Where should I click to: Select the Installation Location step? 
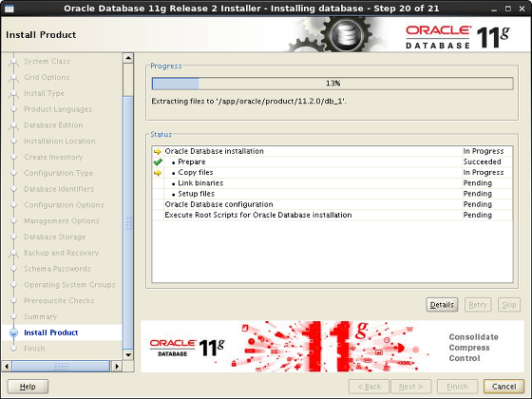[60, 142]
